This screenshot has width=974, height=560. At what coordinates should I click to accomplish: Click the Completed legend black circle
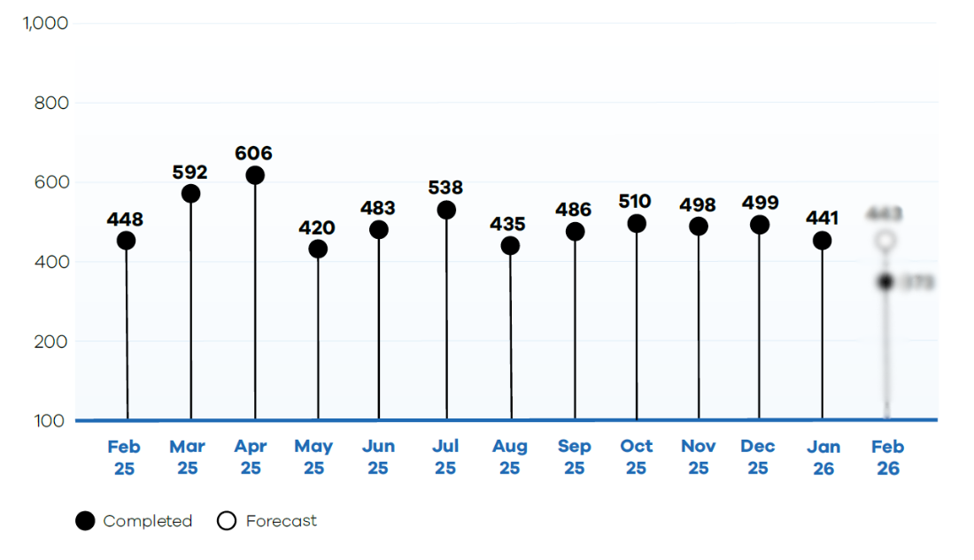point(85,521)
